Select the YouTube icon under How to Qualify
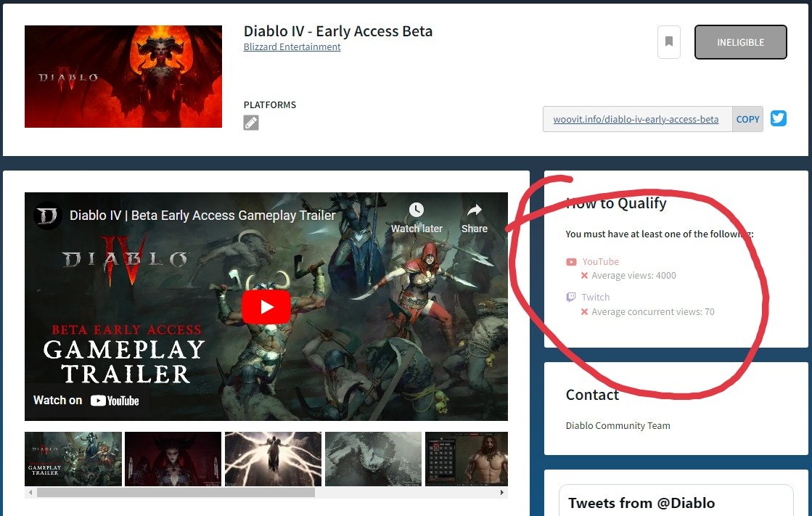 pos(571,261)
